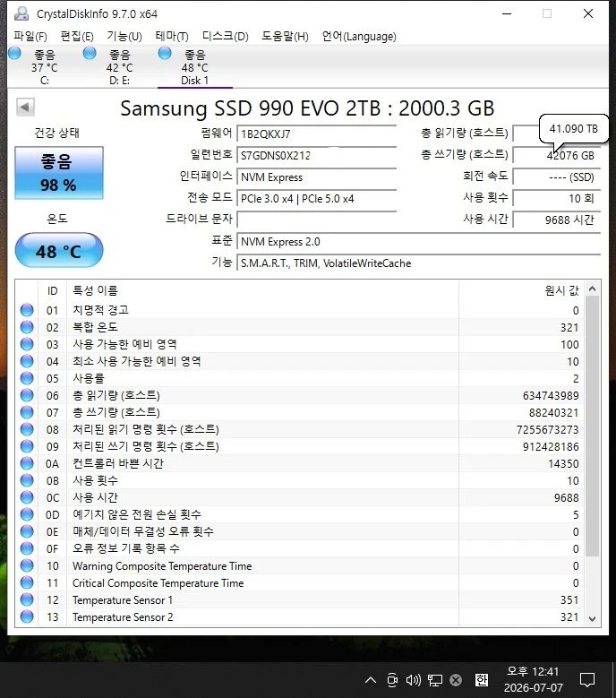Show hidden icons in system tray

click(x=371, y=680)
